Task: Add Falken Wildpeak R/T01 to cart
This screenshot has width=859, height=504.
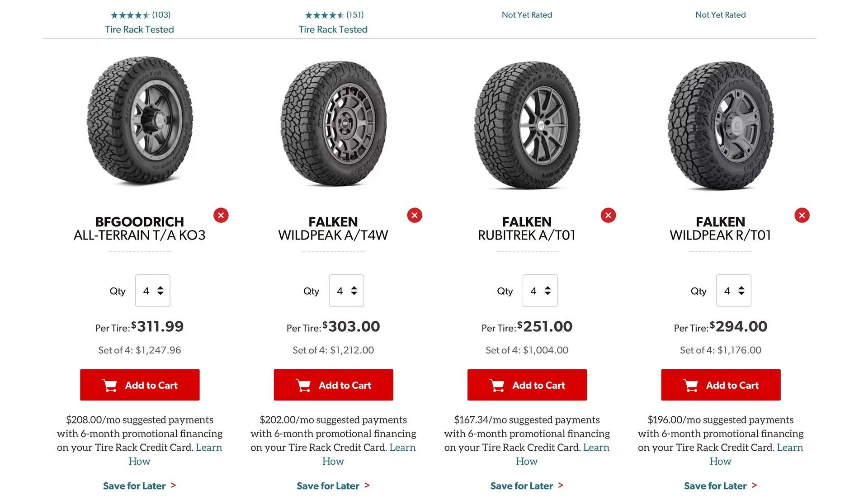Action: tap(721, 385)
